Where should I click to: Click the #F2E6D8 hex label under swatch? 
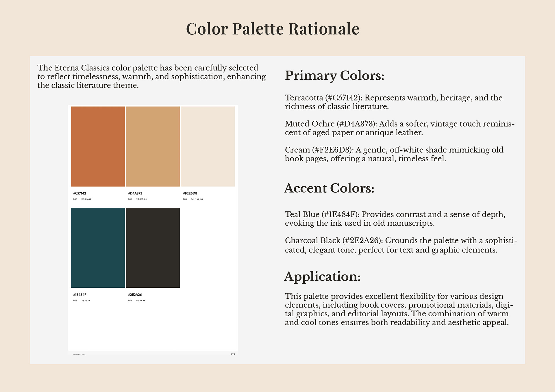190,193
